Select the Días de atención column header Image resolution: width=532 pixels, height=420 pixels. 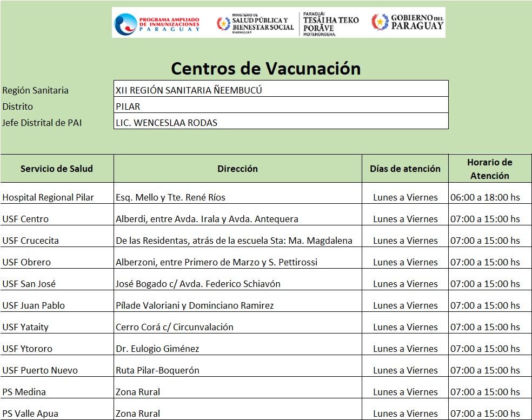point(405,169)
